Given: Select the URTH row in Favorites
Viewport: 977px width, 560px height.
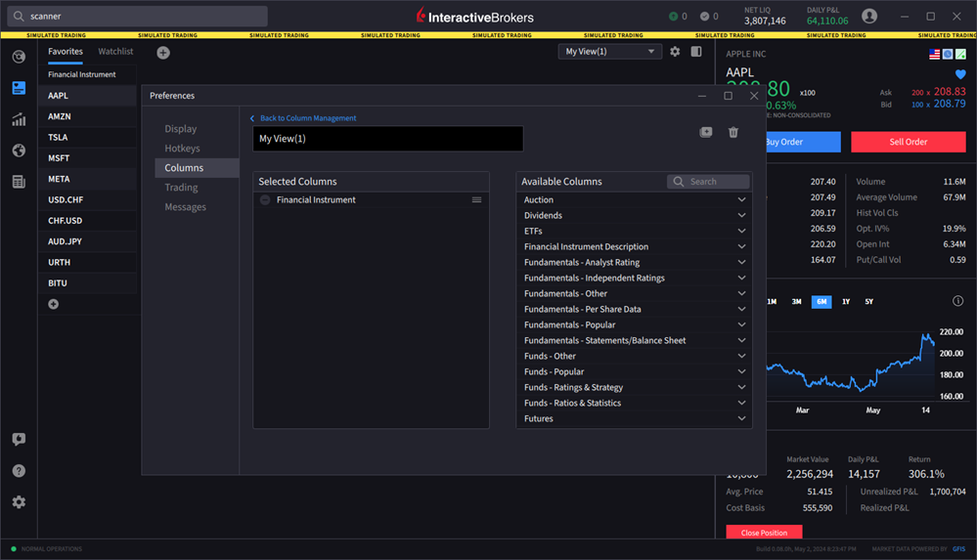Looking at the screenshot, I should (x=87, y=262).
